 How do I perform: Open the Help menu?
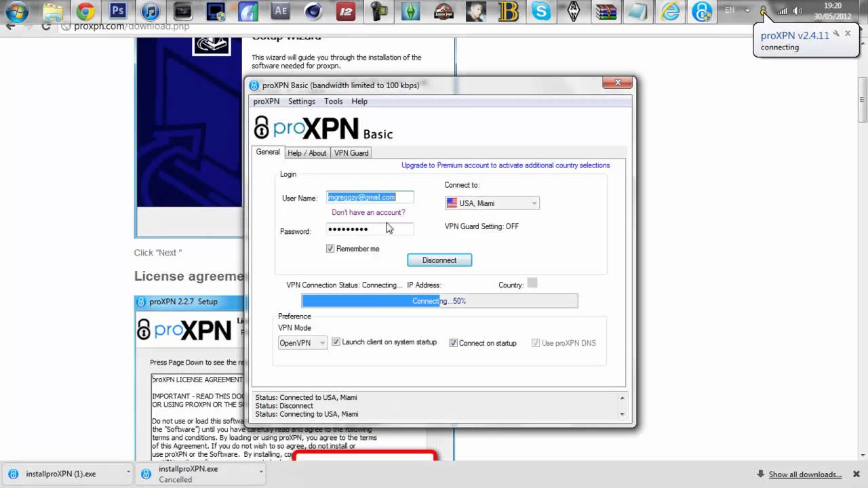(359, 102)
